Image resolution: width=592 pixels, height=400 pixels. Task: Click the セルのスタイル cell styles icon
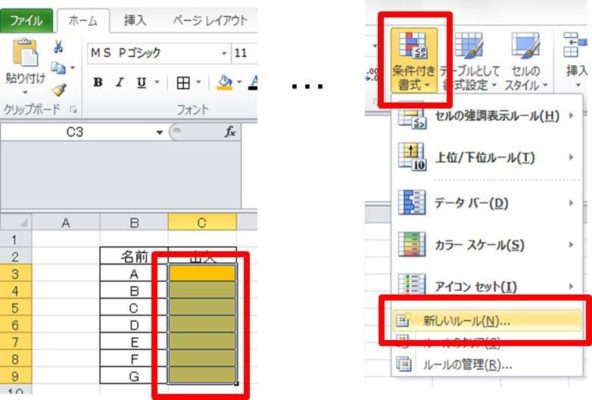(525, 45)
